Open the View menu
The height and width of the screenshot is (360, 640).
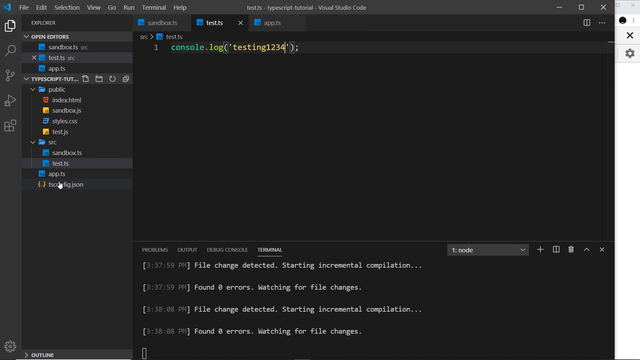pos(93,7)
